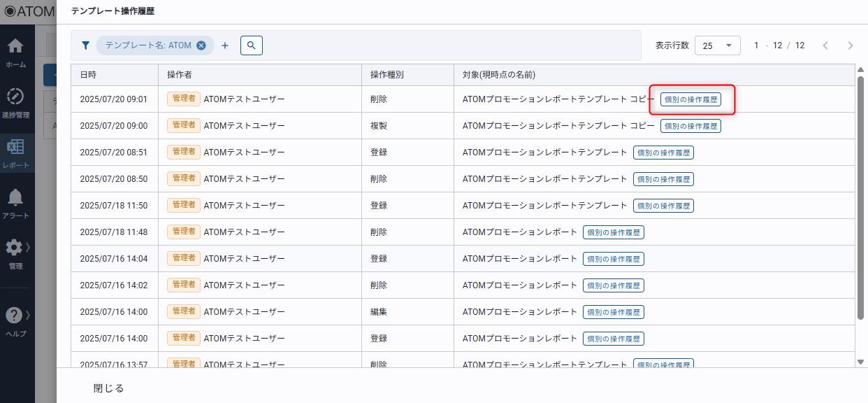Go to previous page arrow

825,45
